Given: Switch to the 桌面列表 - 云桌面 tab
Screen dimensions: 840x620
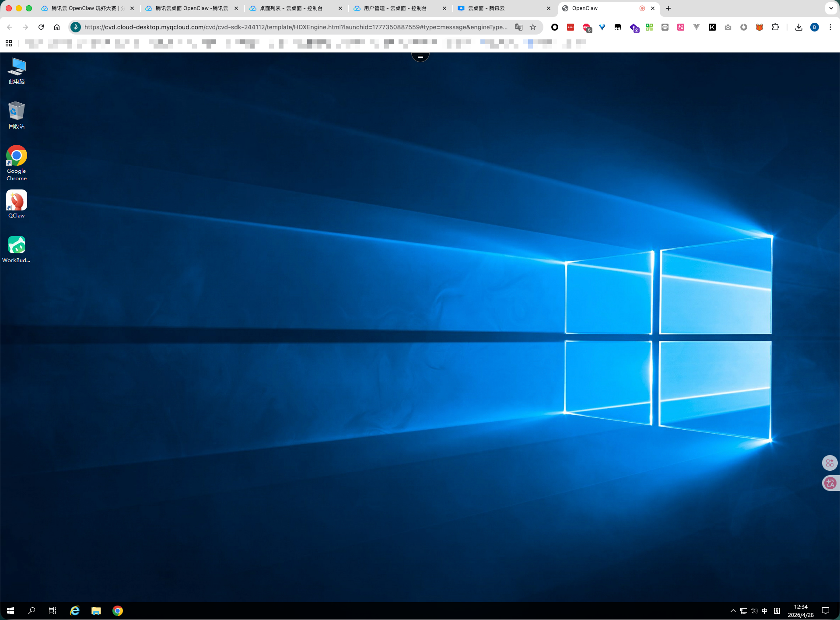Looking at the screenshot, I should (291, 8).
